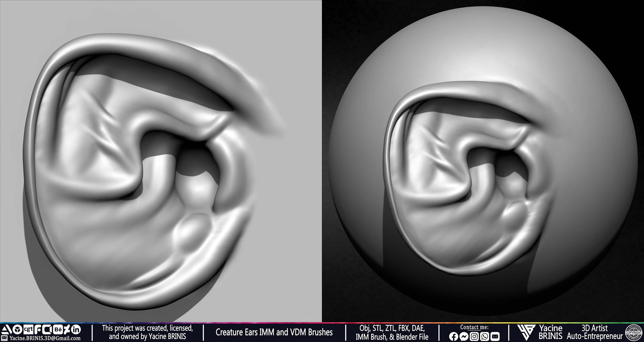Click the 'Obj, STL, ZTL, FBX, DAE,' formats text
The height and width of the screenshot is (342, 644).
(392, 328)
